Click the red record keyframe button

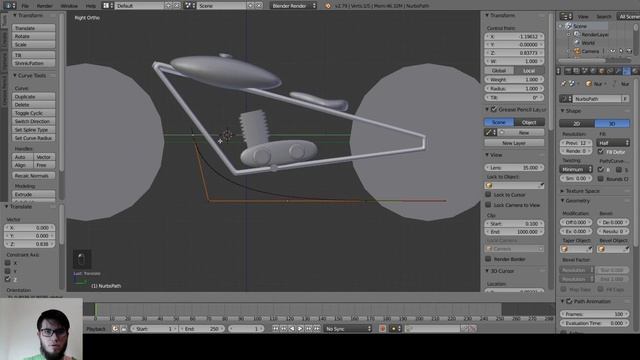tap(382, 329)
